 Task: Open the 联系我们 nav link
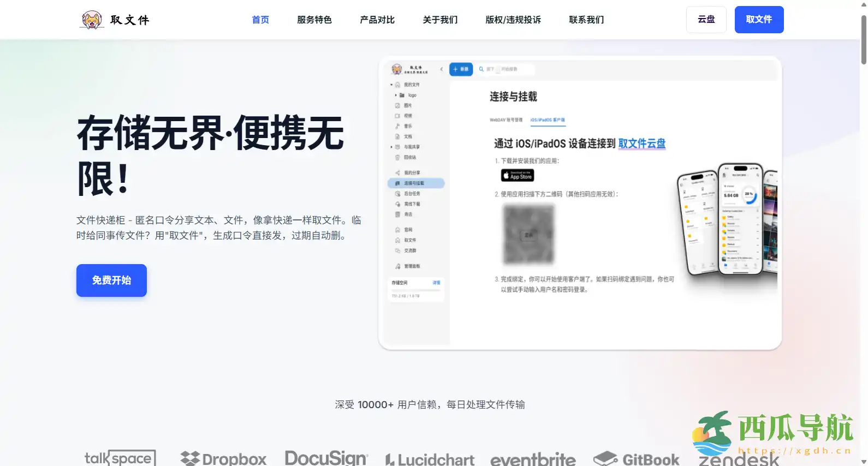pyautogui.click(x=586, y=20)
